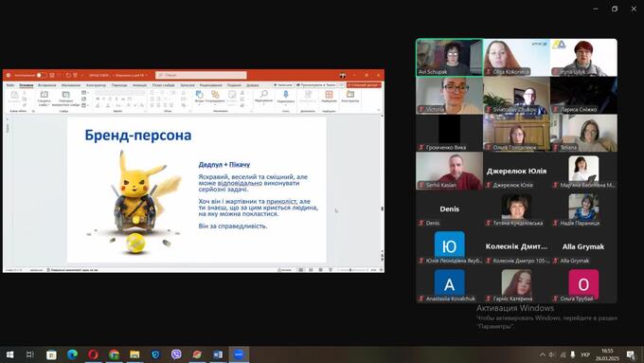Click the text Він за справедливість
Viewport: 644px width, 363px height.
point(233,227)
